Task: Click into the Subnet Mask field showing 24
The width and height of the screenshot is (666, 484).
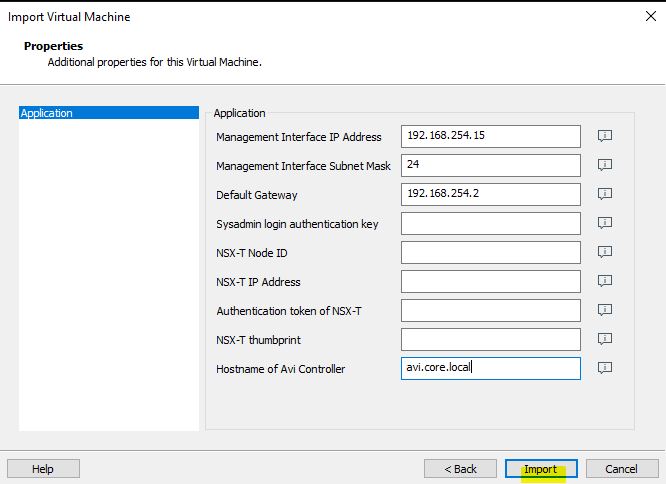Action: click(491, 165)
